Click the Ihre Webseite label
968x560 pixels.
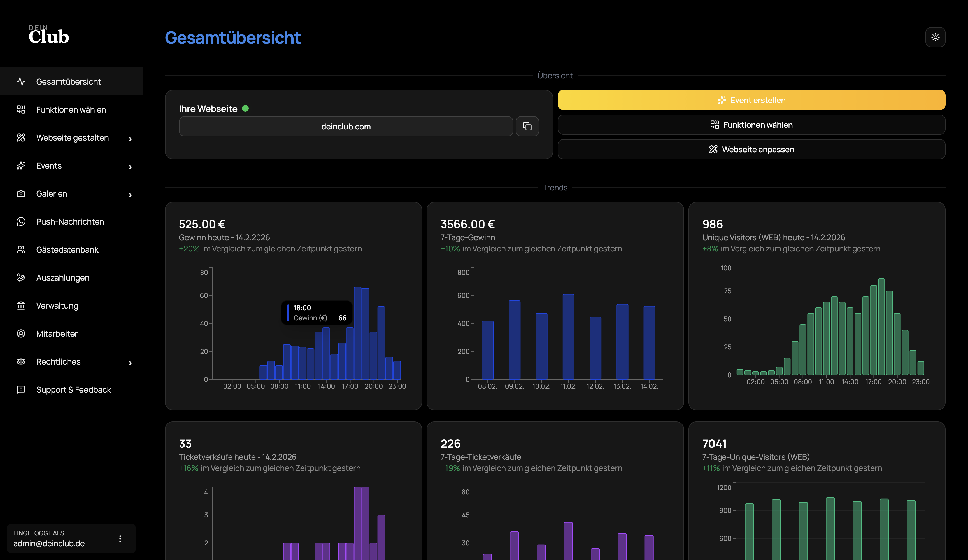[x=208, y=109]
